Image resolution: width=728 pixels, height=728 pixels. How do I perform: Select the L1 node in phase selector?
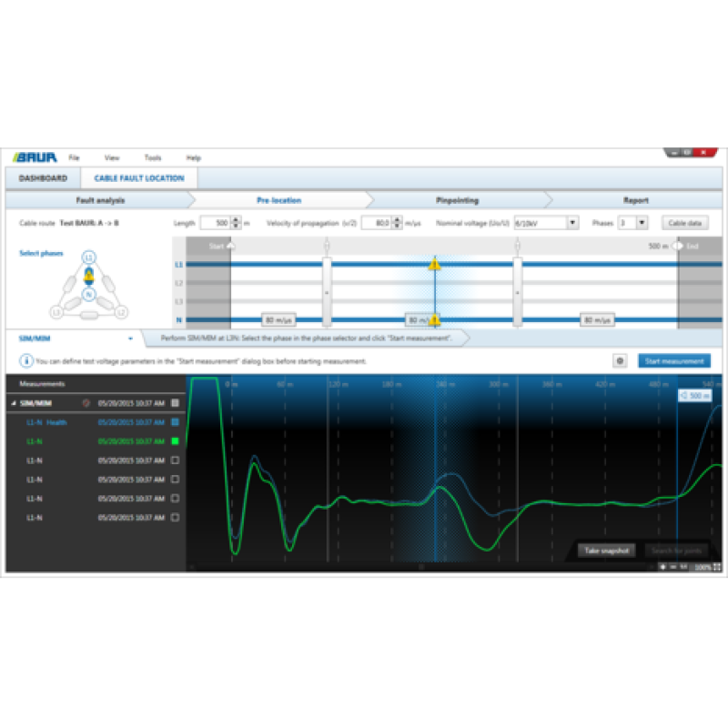88,258
